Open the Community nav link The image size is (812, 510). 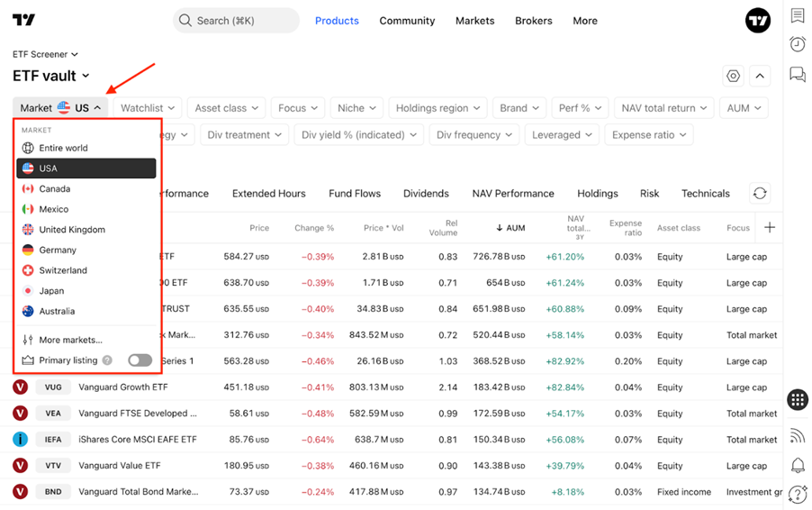[x=407, y=21]
